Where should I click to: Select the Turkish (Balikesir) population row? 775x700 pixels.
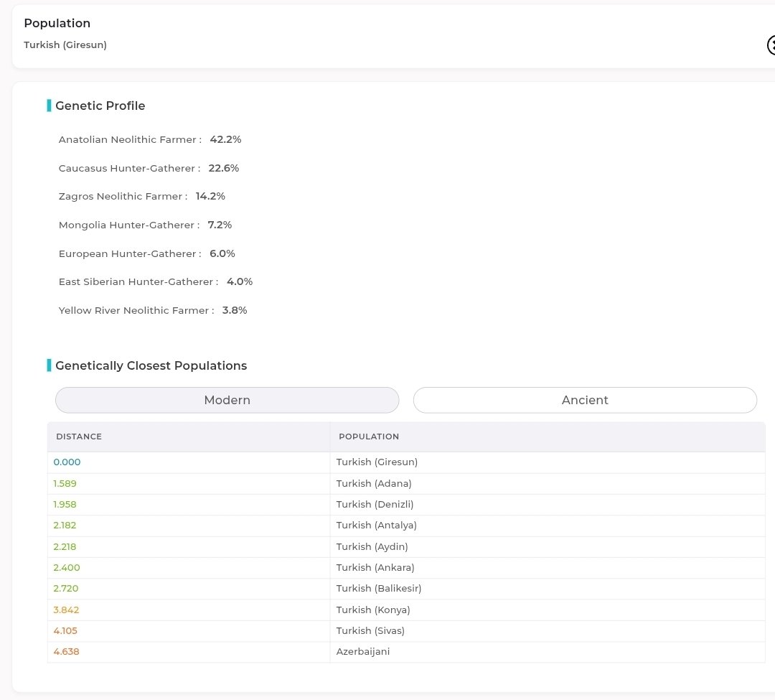[x=406, y=589]
